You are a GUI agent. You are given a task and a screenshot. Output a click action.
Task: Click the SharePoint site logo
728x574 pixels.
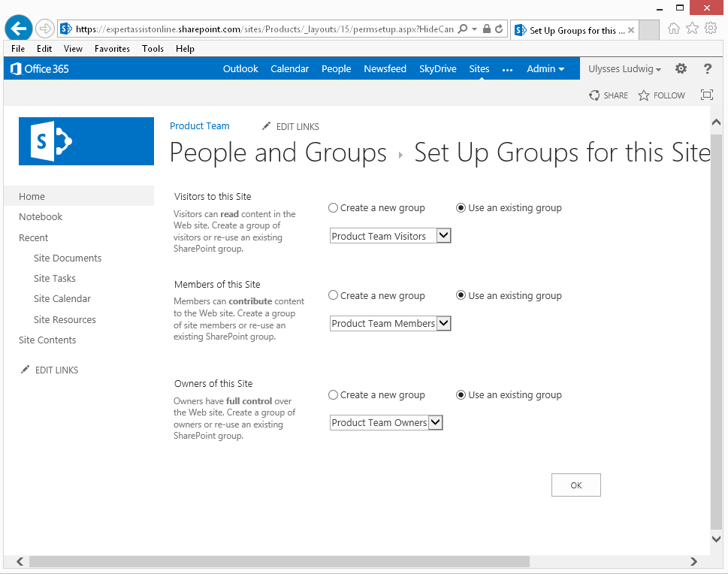pos(86,141)
